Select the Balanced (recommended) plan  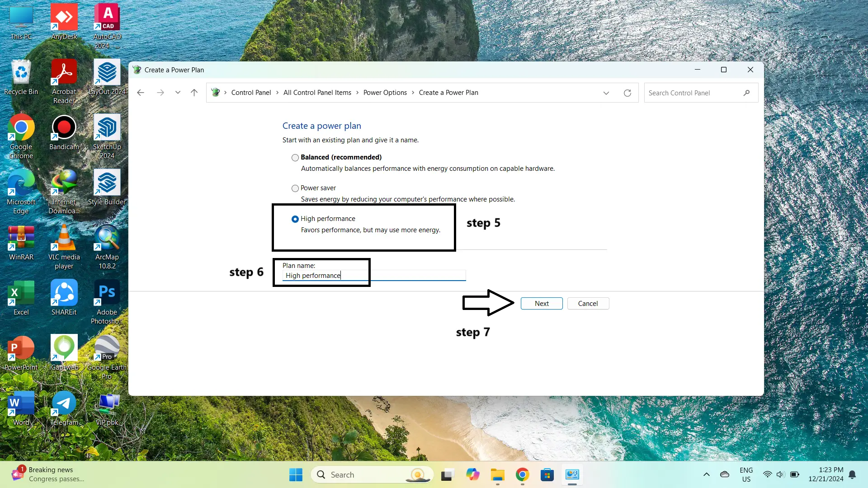pos(295,158)
